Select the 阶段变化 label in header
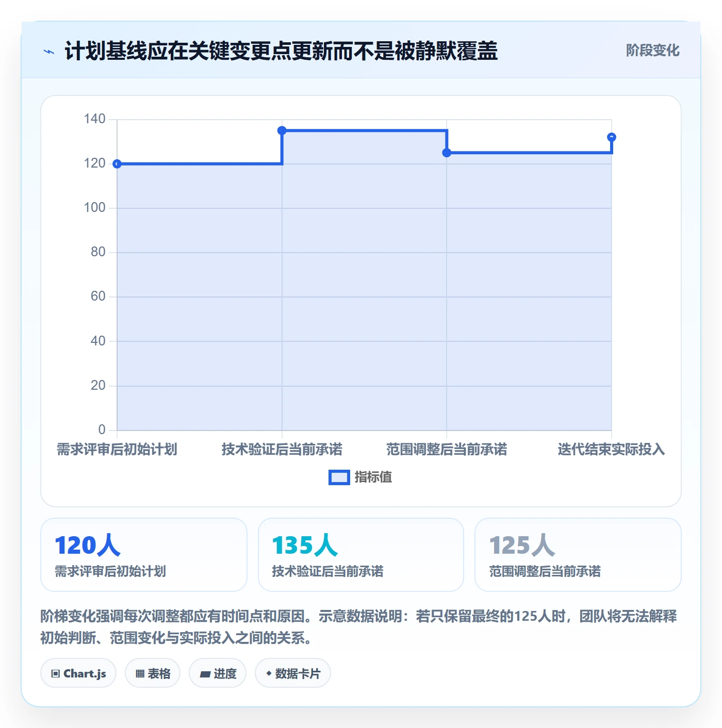 (x=652, y=51)
